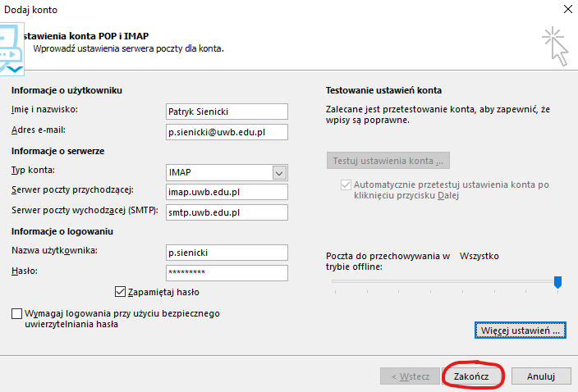
Task: Select the incoming mail server field
Action: (227, 192)
